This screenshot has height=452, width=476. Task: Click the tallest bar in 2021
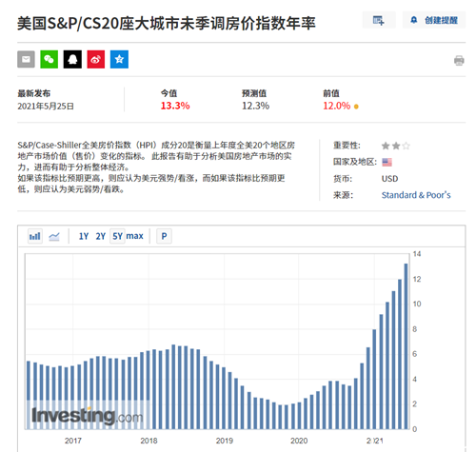[x=406, y=346]
